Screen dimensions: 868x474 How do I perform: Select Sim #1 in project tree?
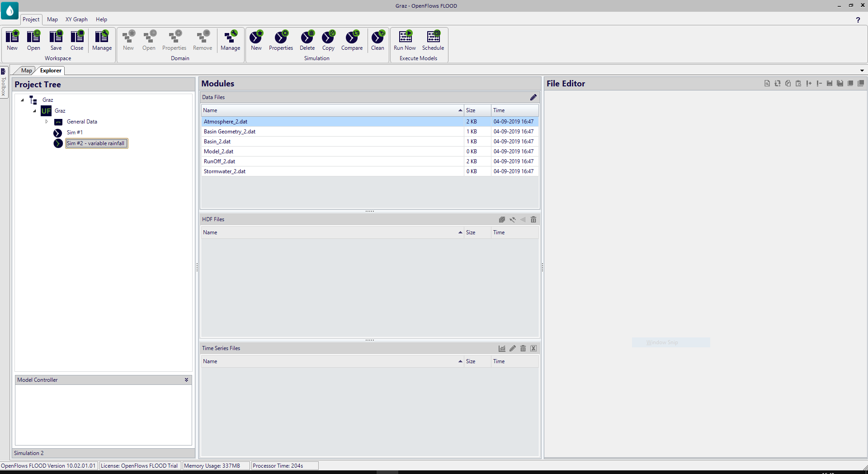coord(75,133)
